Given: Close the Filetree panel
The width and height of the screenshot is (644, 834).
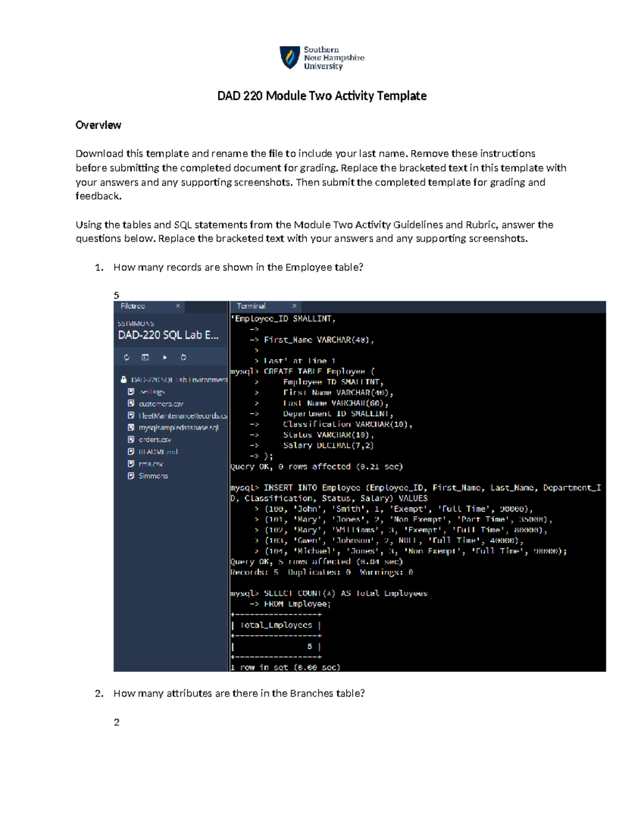Looking at the screenshot, I should click(x=178, y=306).
